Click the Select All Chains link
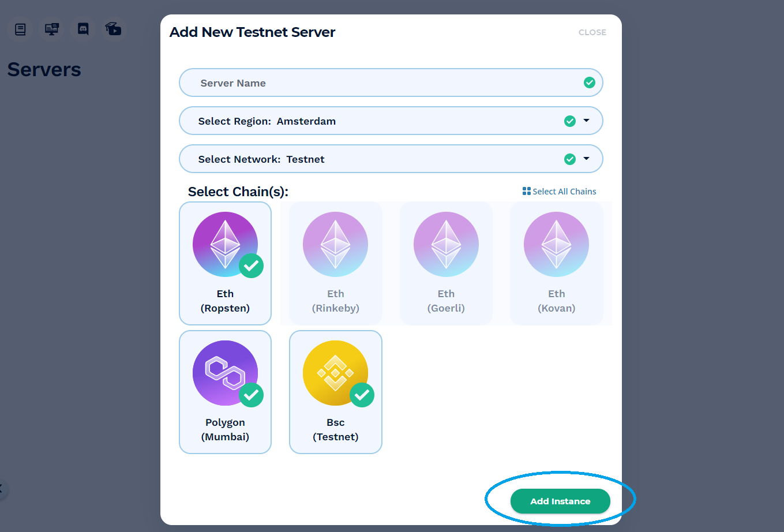Screen dimensions: 784x532 coord(559,192)
